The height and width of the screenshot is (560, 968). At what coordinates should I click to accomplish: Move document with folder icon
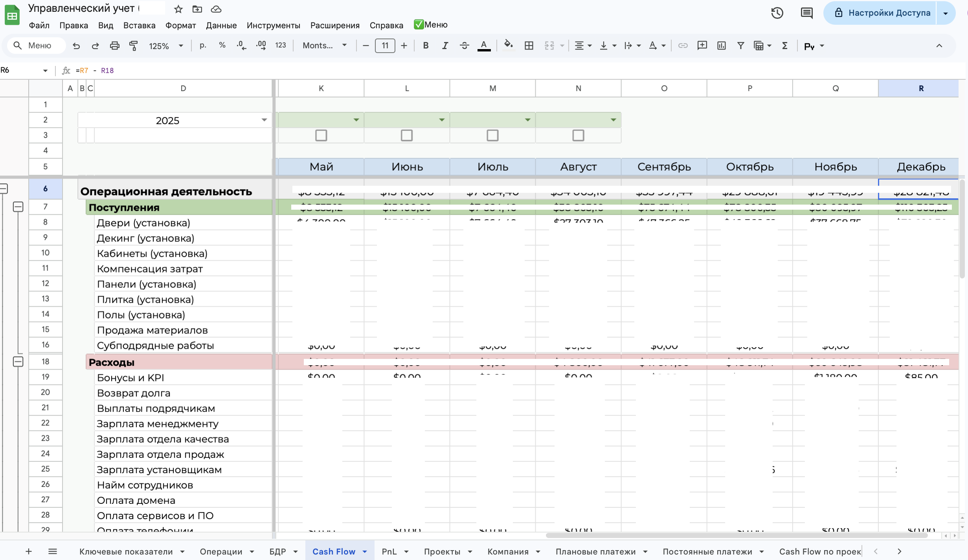pyautogui.click(x=197, y=9)
